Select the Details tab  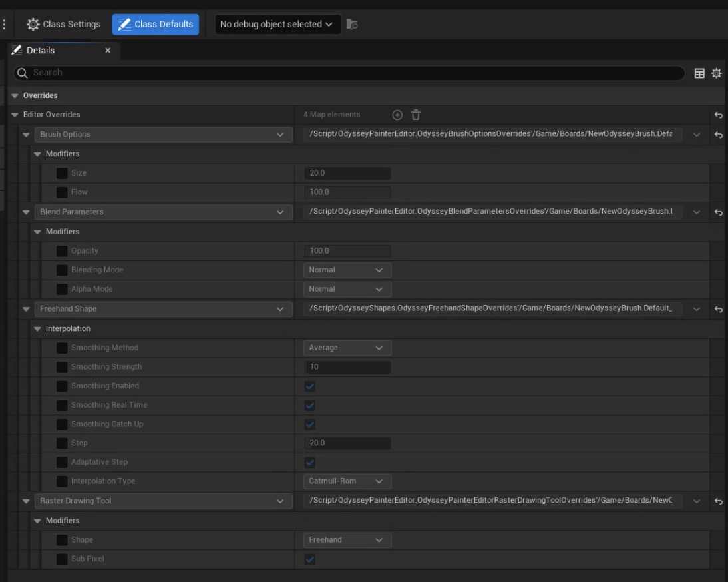point(40,50)
